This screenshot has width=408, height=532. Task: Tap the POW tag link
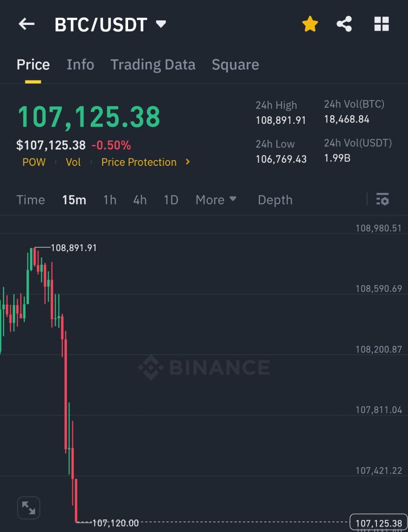[34, 162]
